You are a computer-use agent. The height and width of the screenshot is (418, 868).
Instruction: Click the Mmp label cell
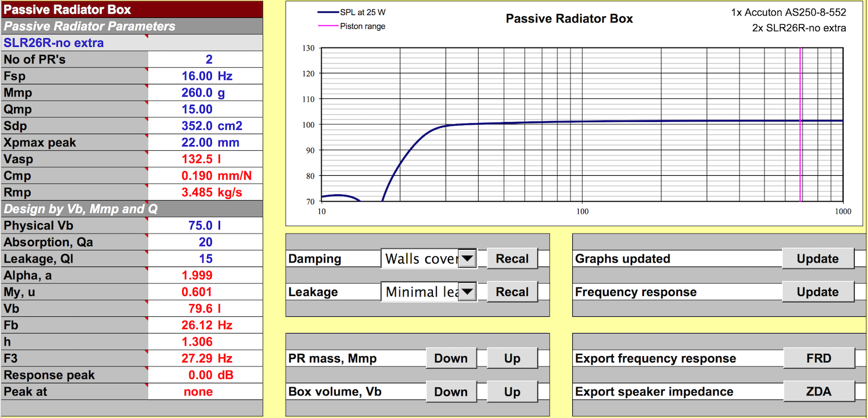pyautogui.click(x=75, y=93)
